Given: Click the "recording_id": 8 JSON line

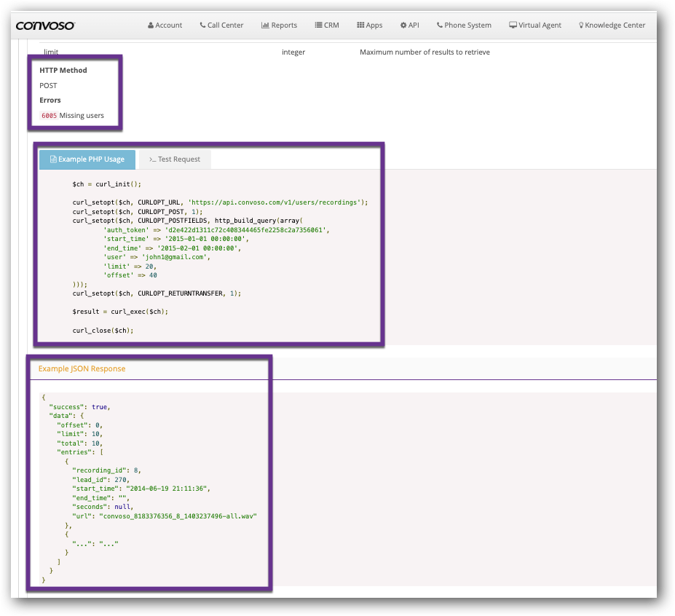Looking at the screenshot, I should point(106,470).
